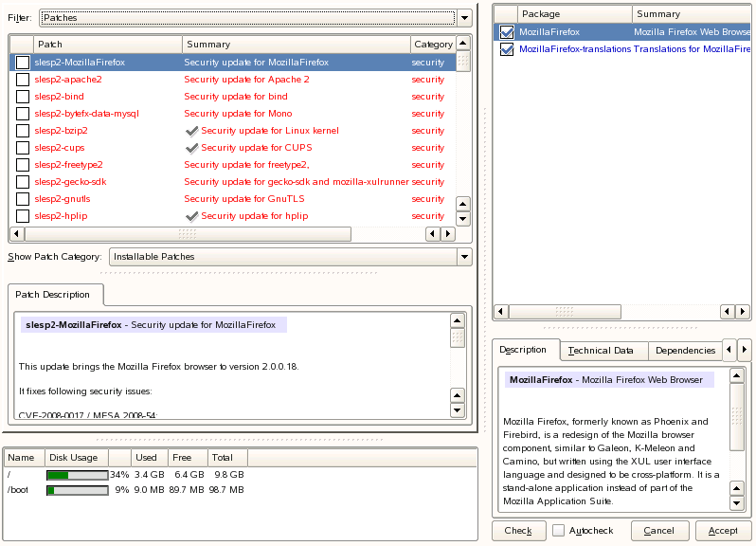Toggle the slesp2-bytefx-data-mysql checkbox
Screen dimensions: 756x546
pos(23,114)
